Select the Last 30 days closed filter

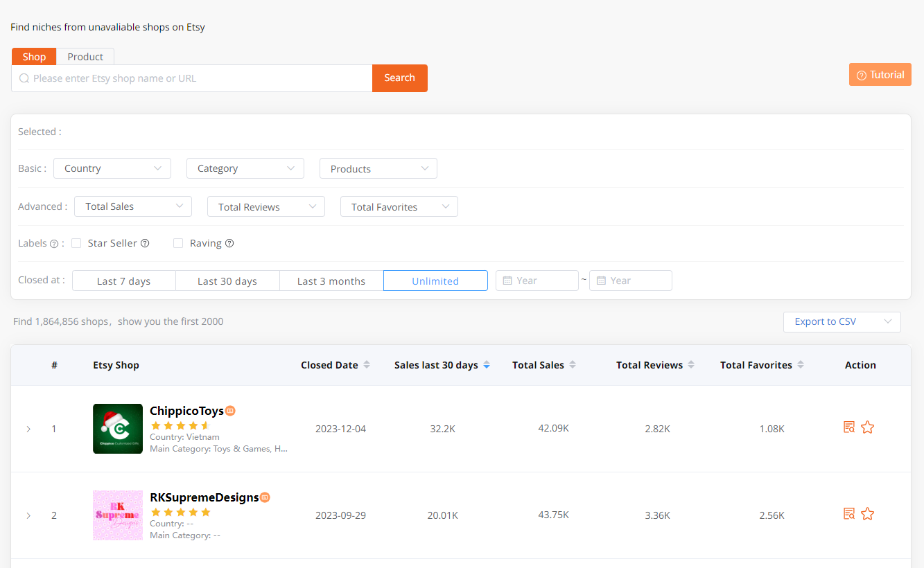click(x=227, y=281)
